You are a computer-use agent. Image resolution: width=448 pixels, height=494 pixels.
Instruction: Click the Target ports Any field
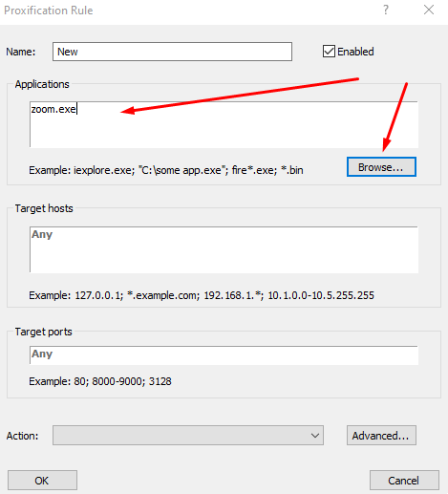click(224, 355)
